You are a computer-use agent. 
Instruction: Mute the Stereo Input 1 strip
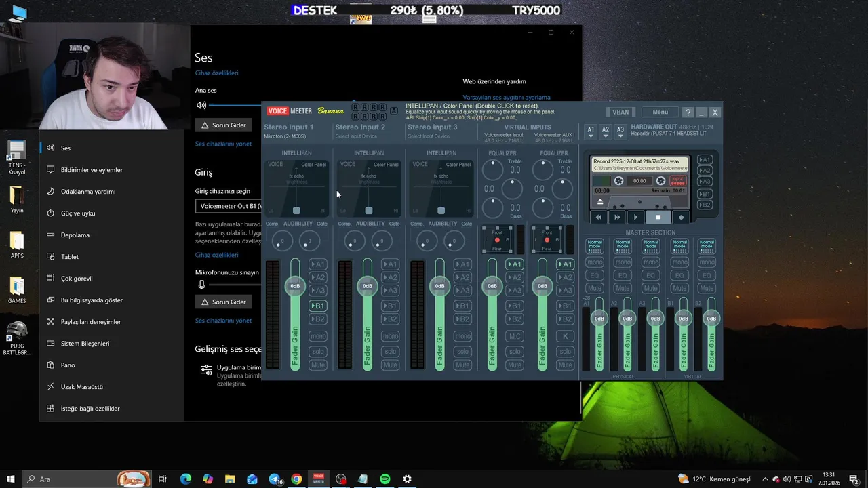click(318, 365)
